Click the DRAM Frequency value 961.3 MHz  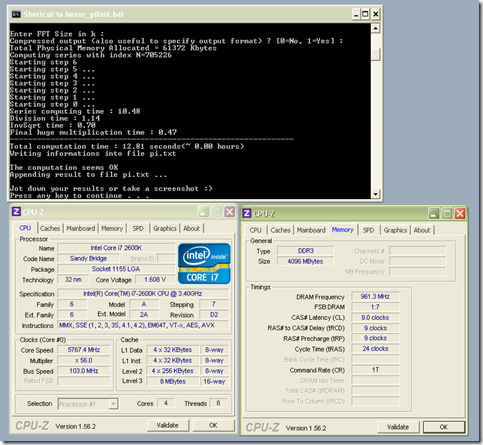[x=375, y=297]
